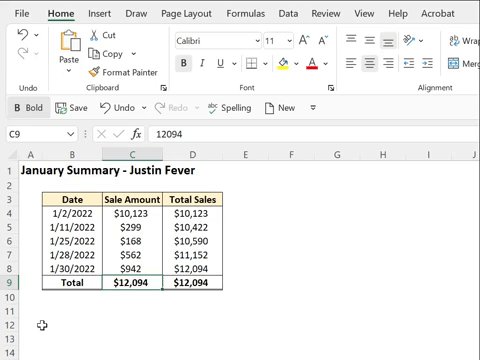Expand the Underline style arrow
Image resolution: width=480 pixels, height=360 pixels.
coord(234,63)
